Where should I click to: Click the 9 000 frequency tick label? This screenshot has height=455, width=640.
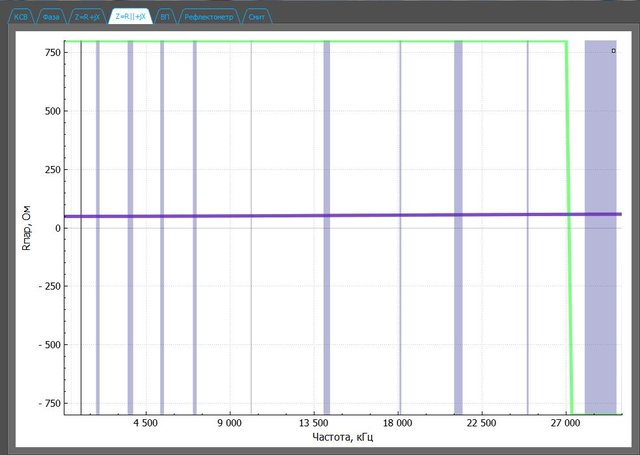pyautogui.click(x=230, y=424)
